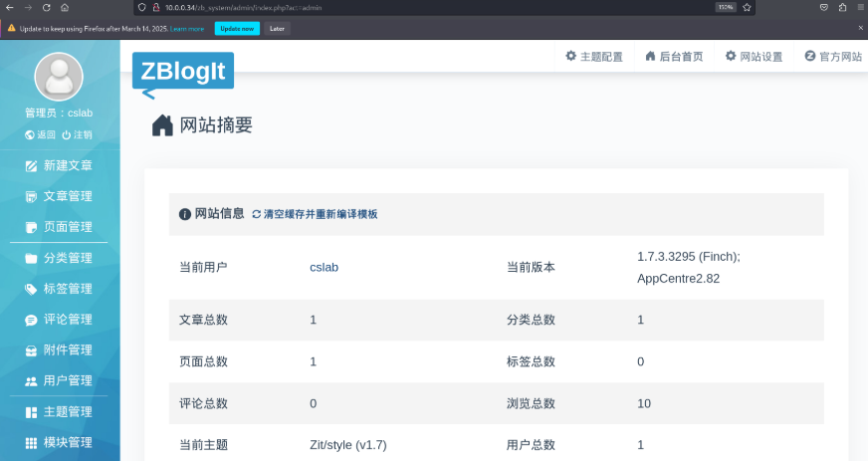The image size is (868, 461).
Task: Click the 新建文章 pencil icon in sidebar
Action: pos(32,166)
